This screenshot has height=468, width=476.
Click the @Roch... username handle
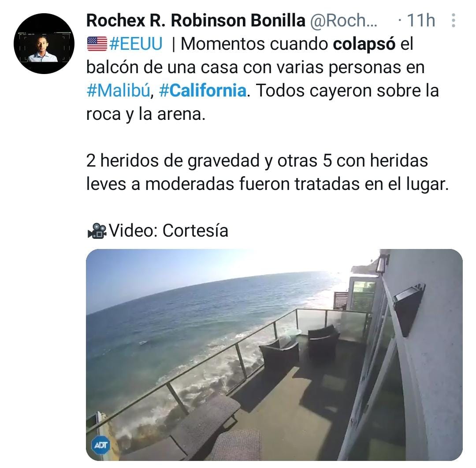343,21
